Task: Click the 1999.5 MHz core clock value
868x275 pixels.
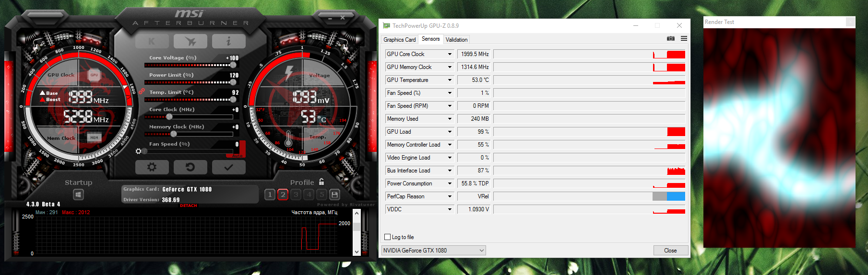Action: (x=474, y=54)
